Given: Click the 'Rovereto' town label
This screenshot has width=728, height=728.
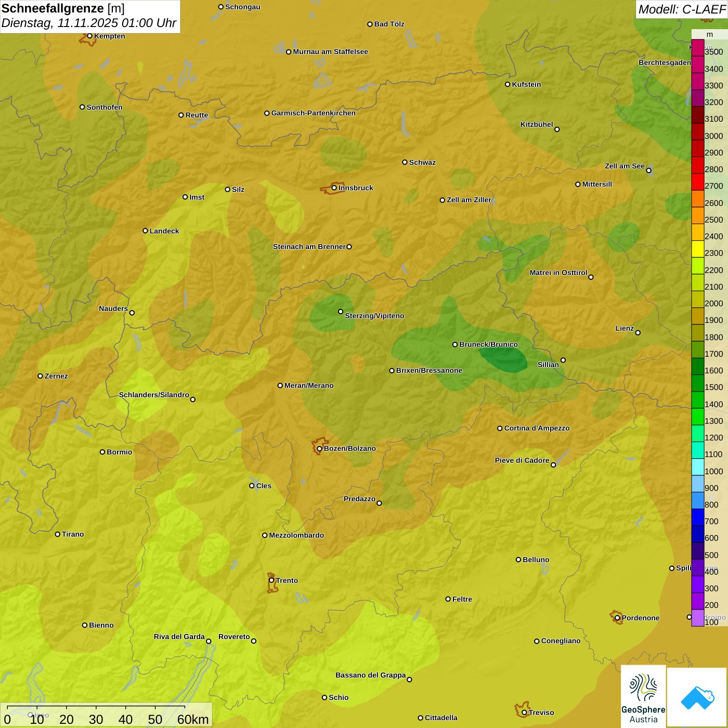Looking at the screenshot, I should [234, 636].
